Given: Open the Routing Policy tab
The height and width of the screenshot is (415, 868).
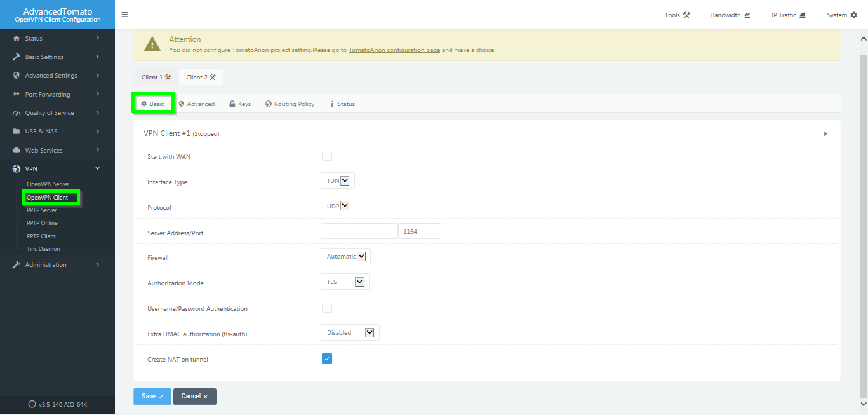Looking at the screenshot, I should click(290, 104).
